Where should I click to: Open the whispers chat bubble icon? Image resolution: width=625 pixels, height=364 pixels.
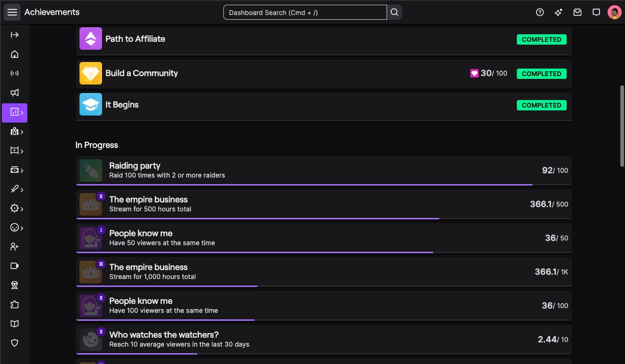click(596, 13)
